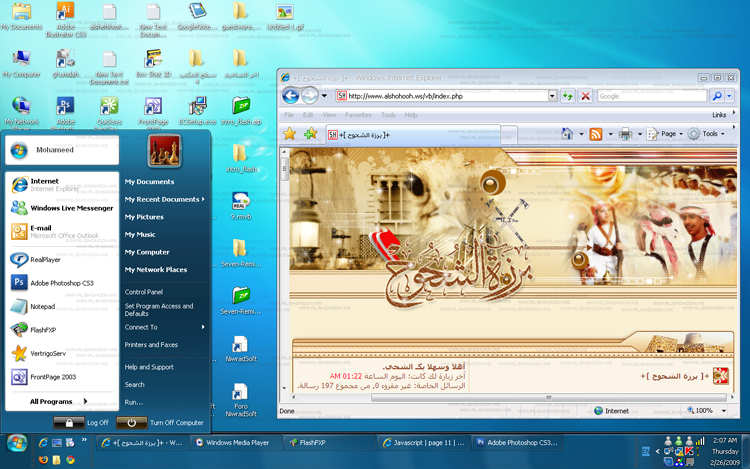The image size is (750, 469).
Task: Refresh the page in Internet Explorer
Action: [568, 96]
